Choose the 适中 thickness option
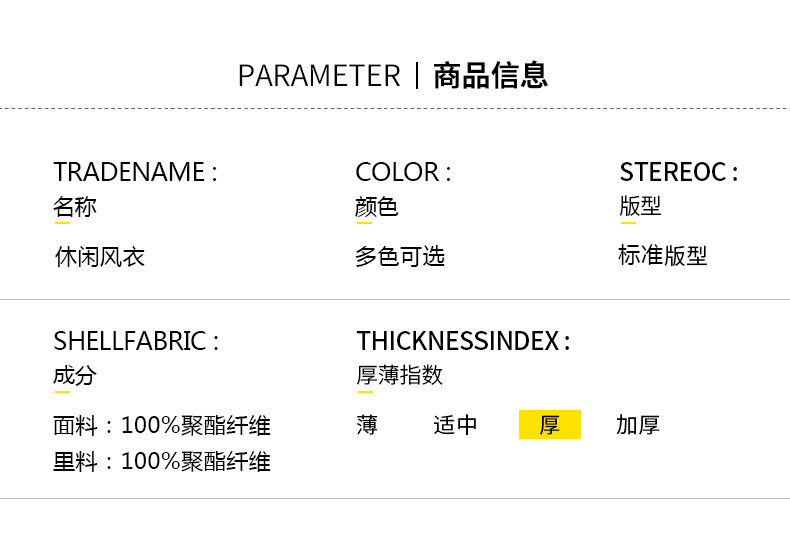Viewport: 790px width, 536px height. click(456, 425)
